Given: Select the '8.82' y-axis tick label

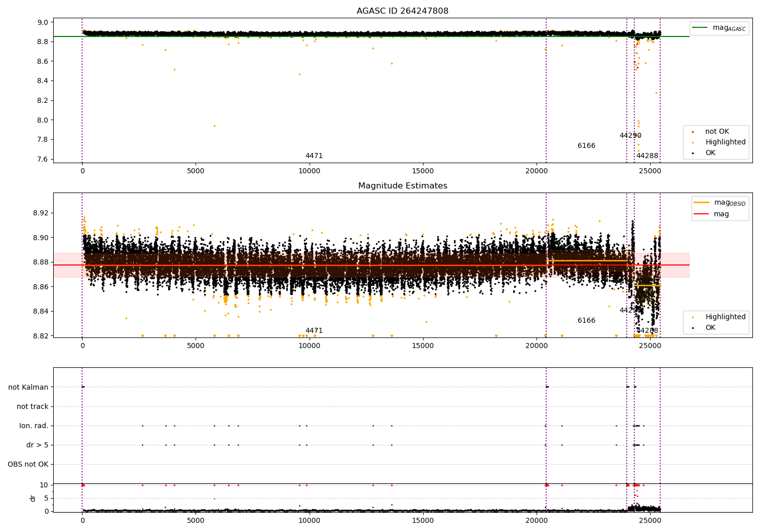Looking at the screenshot, I should coord(42,336).
